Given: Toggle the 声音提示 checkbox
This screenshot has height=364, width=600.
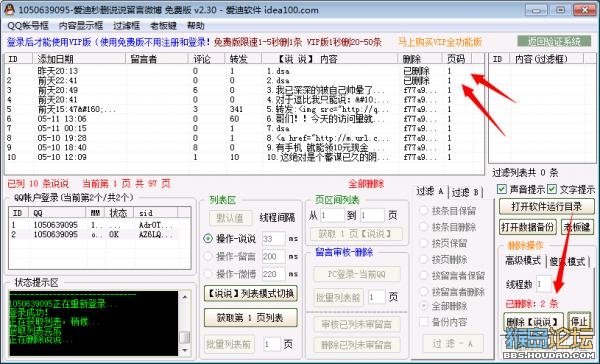Looking at the screenshot, I should (501, 189).
